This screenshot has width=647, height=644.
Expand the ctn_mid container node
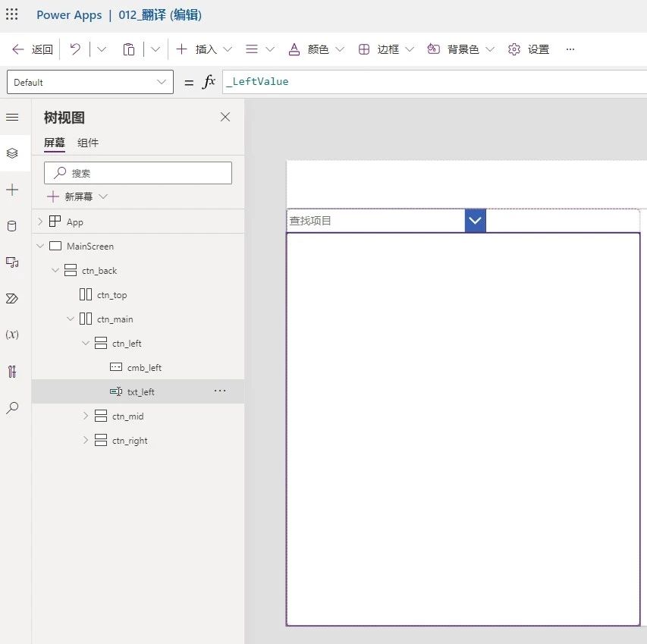point(86,416)
